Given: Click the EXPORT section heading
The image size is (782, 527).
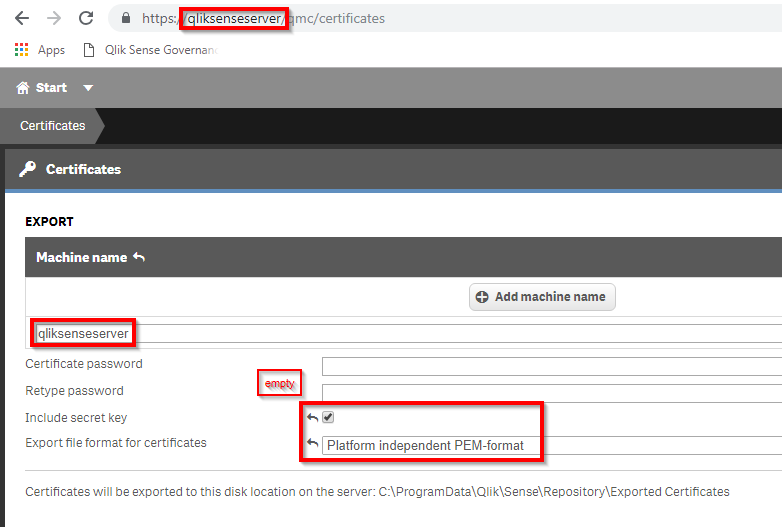Looking at the screenshot, I should pos(49,221).
